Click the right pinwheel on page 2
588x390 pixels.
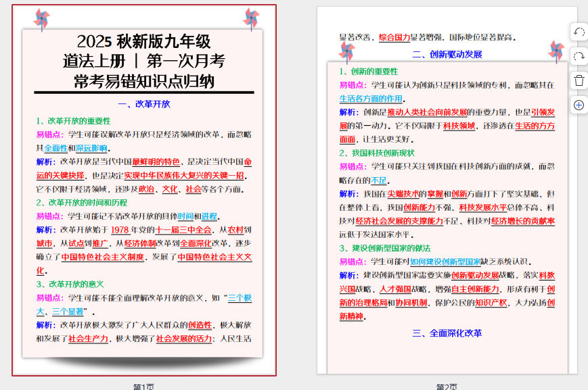(x=556, y=51)
